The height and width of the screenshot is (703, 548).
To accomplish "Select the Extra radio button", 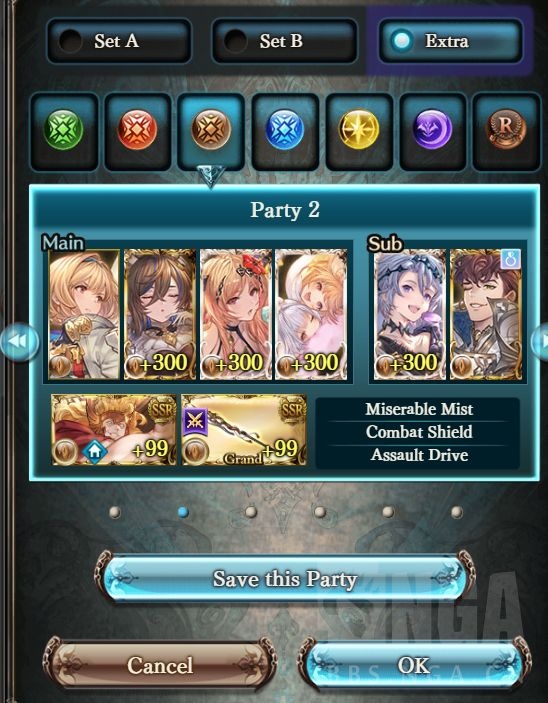I will tap(450, 41).
